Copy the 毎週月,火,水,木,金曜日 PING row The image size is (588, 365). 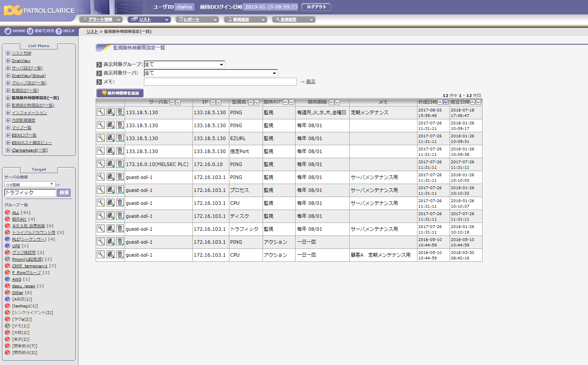click(111, 112)
